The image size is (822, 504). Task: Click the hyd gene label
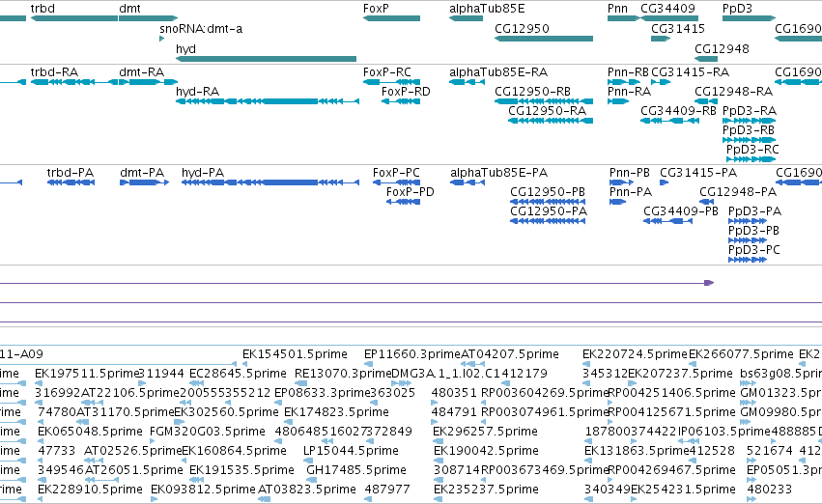185,48
